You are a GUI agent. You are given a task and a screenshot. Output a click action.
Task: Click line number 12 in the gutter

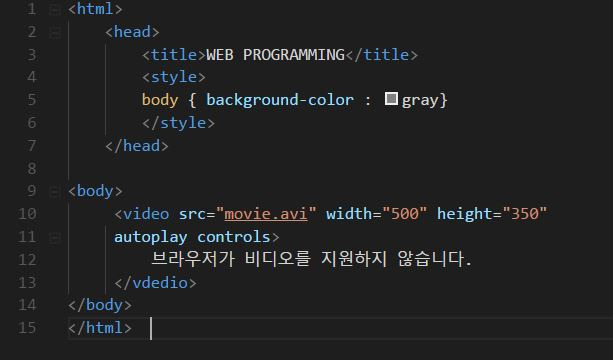coord(27,260)
